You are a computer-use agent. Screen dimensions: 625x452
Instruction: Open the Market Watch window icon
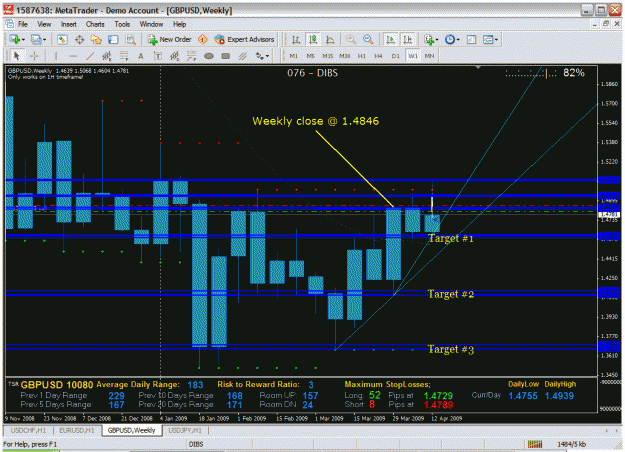pyautogui.click(x=62, y=39)
